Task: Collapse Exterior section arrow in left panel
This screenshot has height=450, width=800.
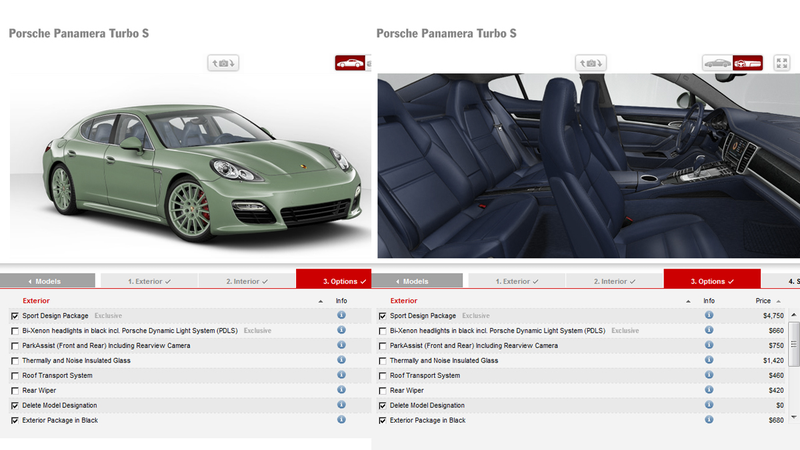Action: click(320, 302)
